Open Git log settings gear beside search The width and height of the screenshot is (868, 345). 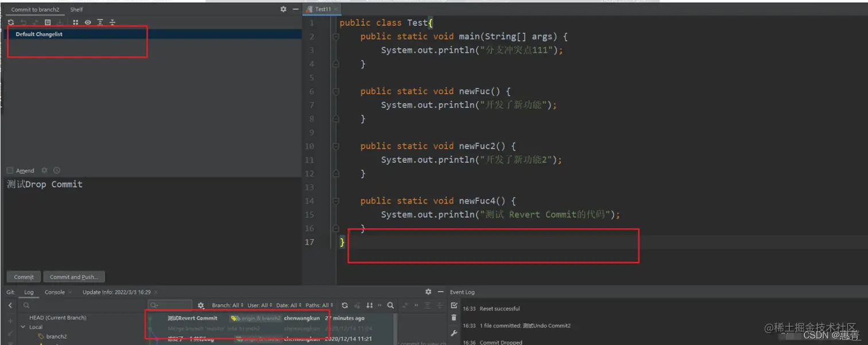[x=200, y=305]
